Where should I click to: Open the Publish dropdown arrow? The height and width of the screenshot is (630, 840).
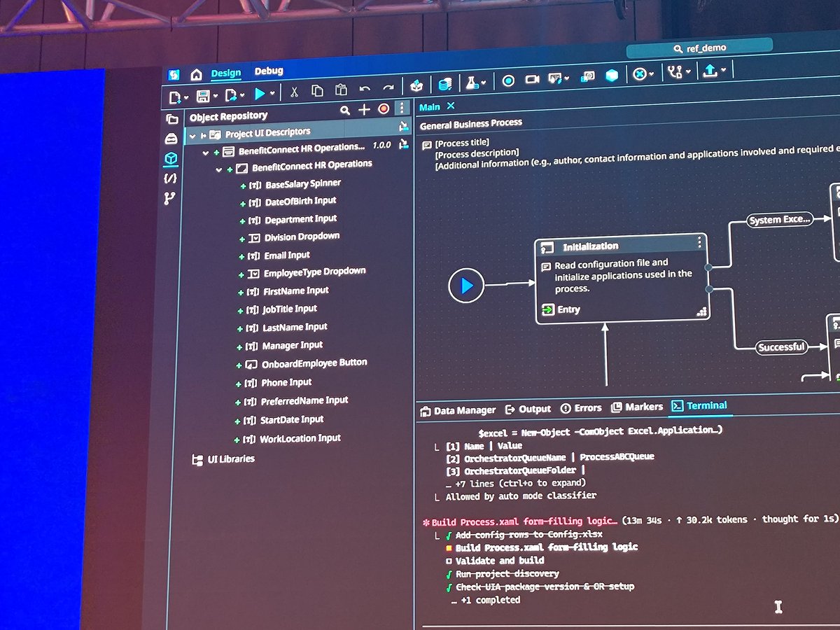(723, 71)
